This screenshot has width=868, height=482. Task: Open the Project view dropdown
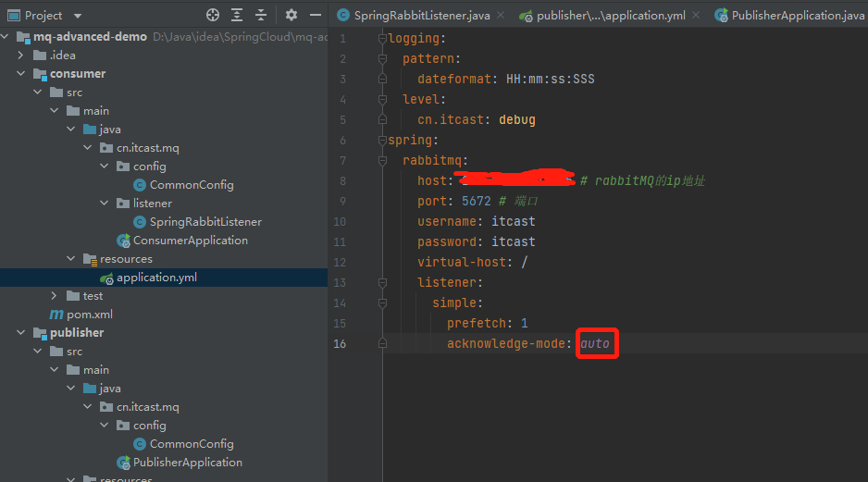[x=78, y=16]
